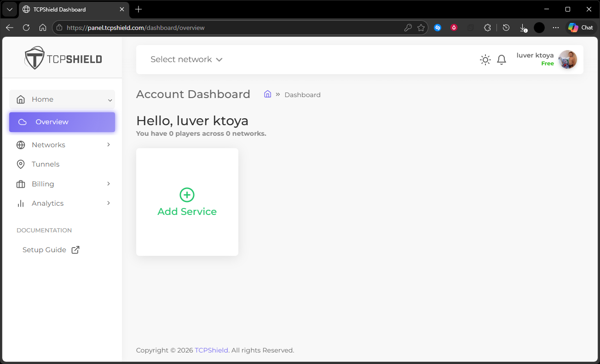Image resolution: width=600 pixels, height=364 pixels.
Task: Open the browser Extensions puzzle icon
Action: [487, 28]
